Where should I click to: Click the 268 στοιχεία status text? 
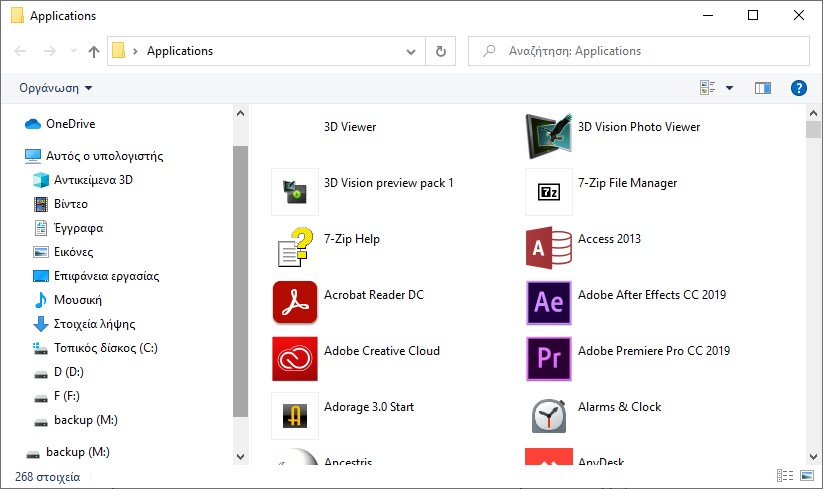coord(48,476)
